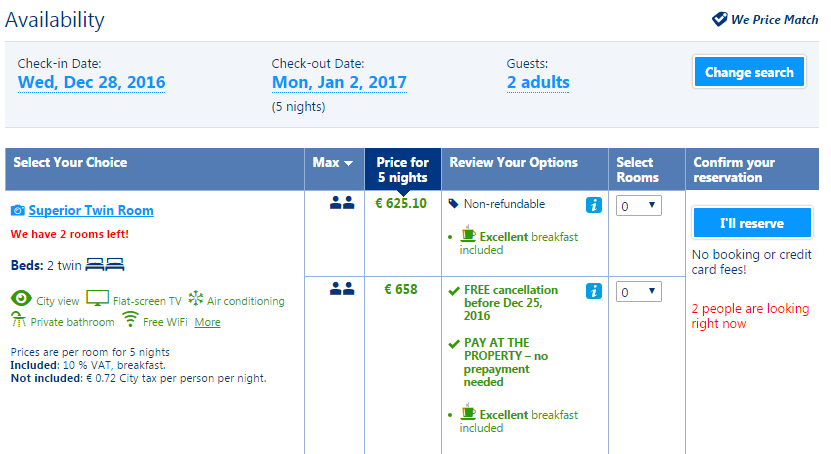Image resolution: width=831 pixels, height=454 pixels.
Task: Click the Flat-screen TV icon
Action: [x=97, y=299]
